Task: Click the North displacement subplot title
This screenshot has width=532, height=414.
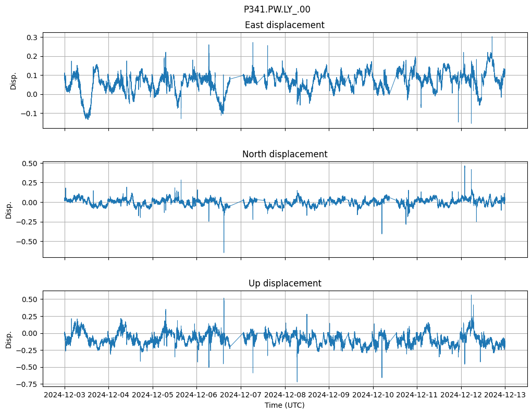Action: click(x=284, y=154)
